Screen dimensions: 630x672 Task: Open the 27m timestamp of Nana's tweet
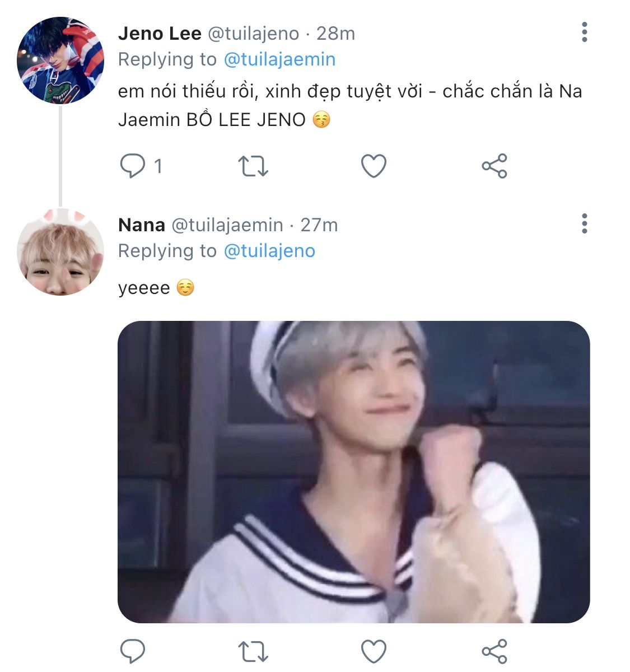tap(319, 225)
